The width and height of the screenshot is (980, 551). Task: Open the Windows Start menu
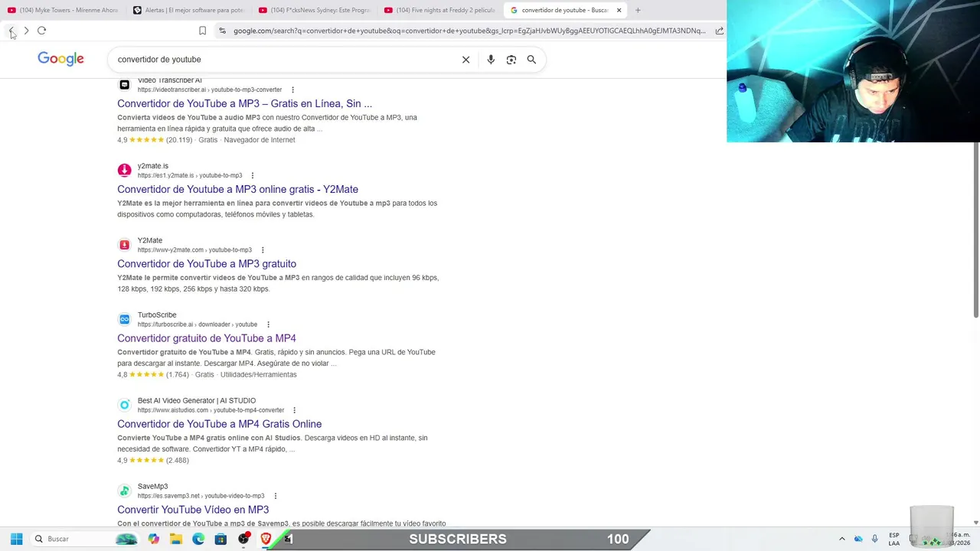click(x=16, y=539)
